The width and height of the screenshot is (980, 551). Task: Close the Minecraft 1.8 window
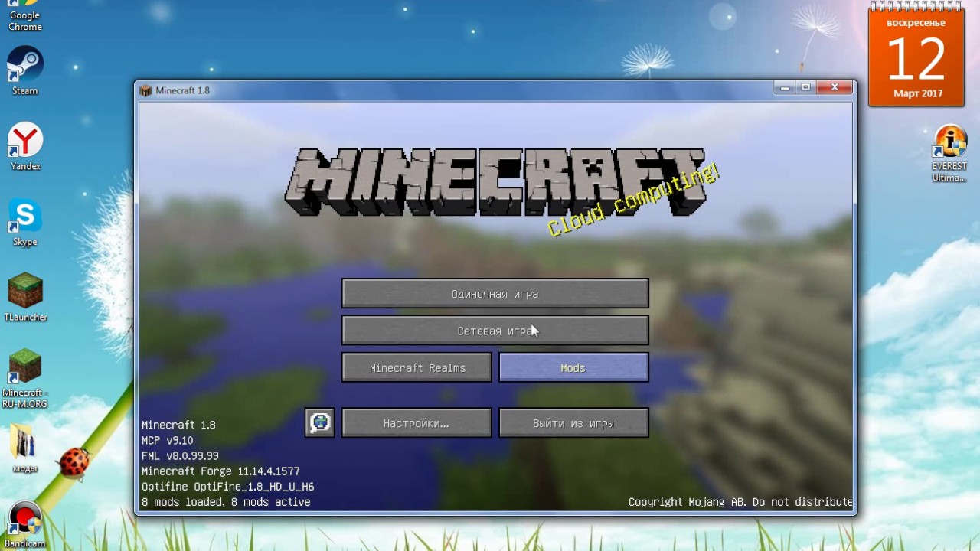pos(835,88)
